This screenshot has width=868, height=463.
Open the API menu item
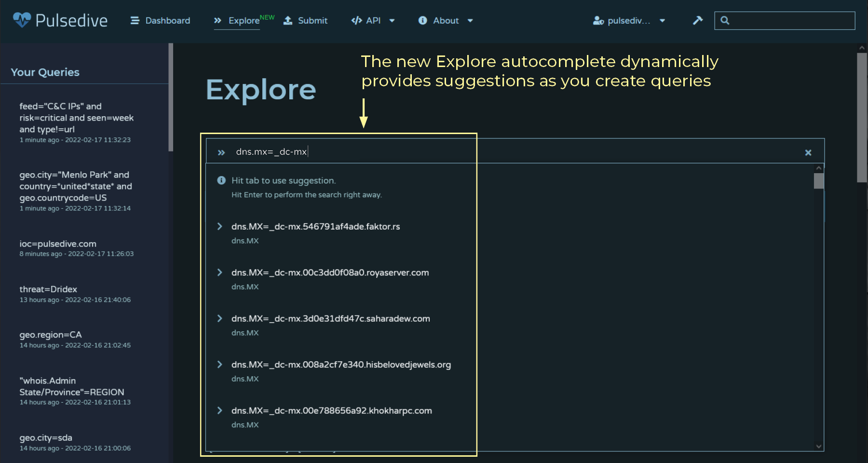[x=373, y=20]
